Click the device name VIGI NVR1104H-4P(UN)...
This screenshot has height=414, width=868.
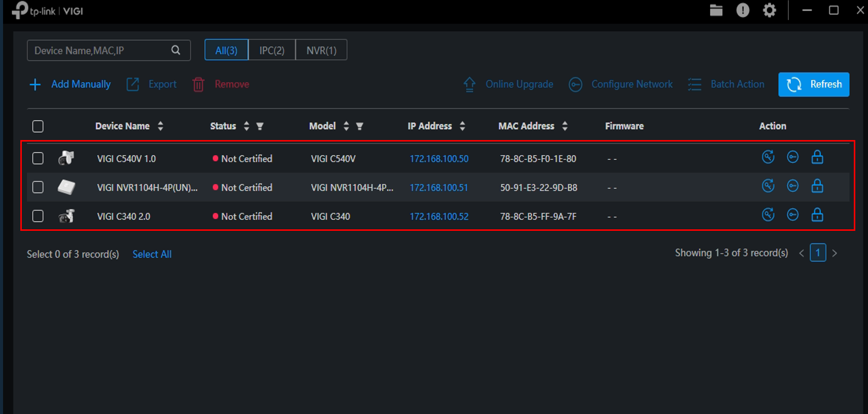pos(147,188)
